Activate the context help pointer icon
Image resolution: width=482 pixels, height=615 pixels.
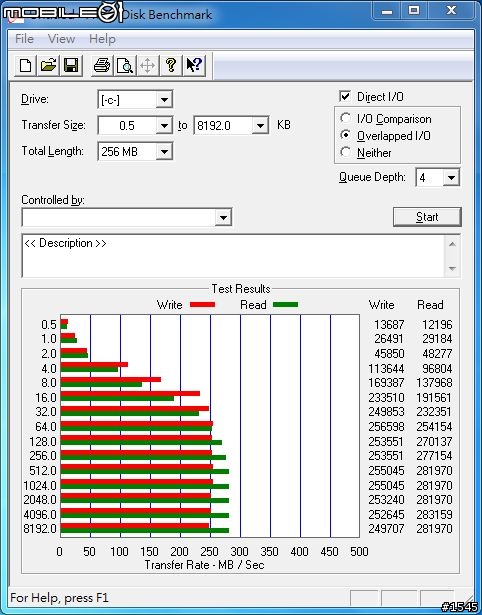194,65
